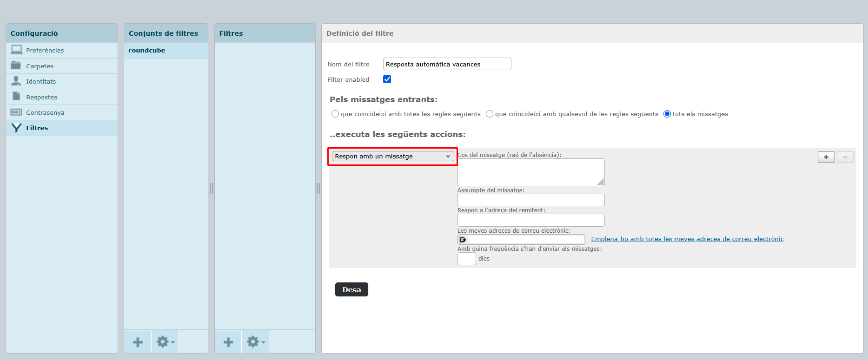The height and width of the screenshot is (360, 868).
Task: Click the Nom del filtre text field
Action: [x=447, y=64]
